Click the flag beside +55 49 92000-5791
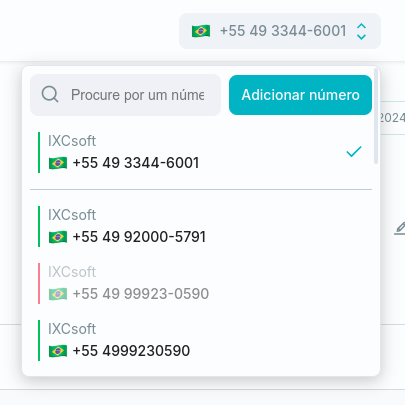The image size is (405, 405). (x=58, y=237)
